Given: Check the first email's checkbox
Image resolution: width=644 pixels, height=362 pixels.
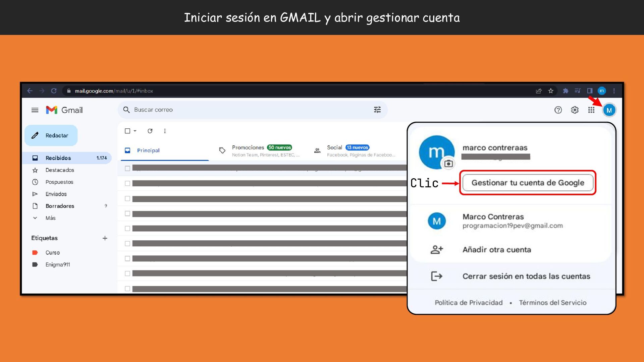Looking at the screenshot, I should pos(127,168).
